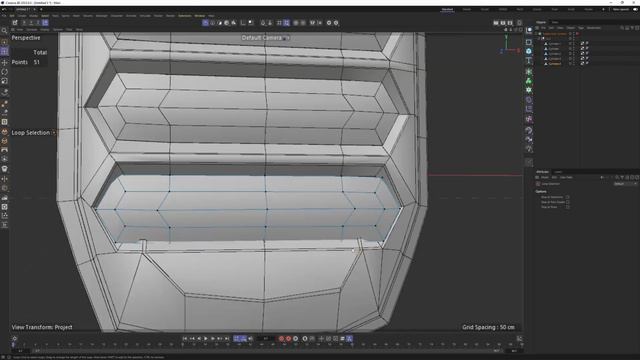Click the Render View icon

(496, 23)
